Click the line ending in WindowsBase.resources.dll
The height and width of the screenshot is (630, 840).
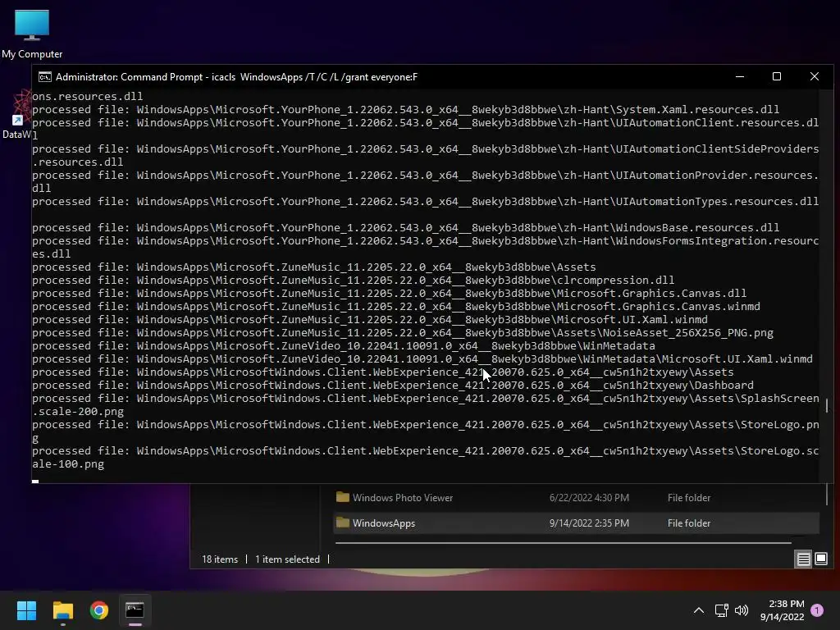coord(405,228)
